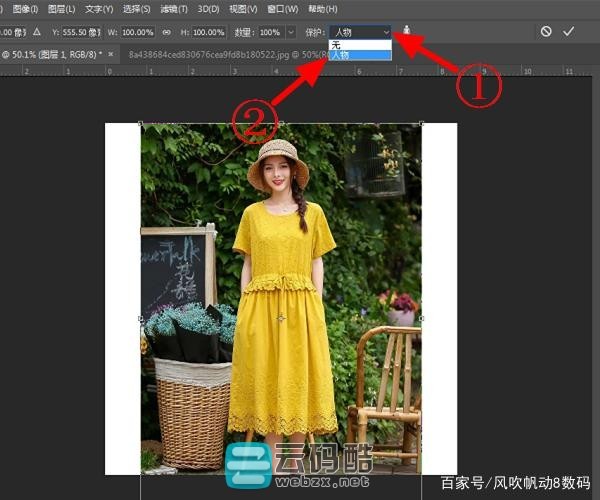
Task: Open the 保护 (Protect) dropdown
Action: tap(362, 32)
